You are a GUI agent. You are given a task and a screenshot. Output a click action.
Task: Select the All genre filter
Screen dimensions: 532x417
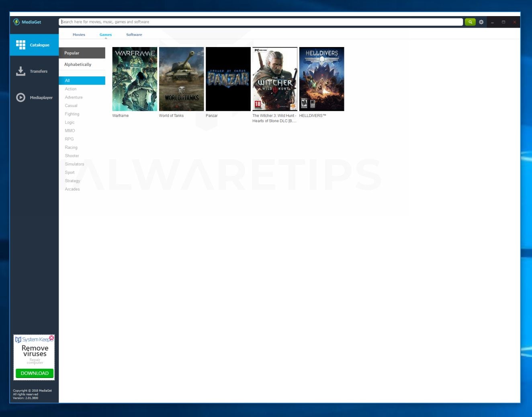[x=82, y=80]
